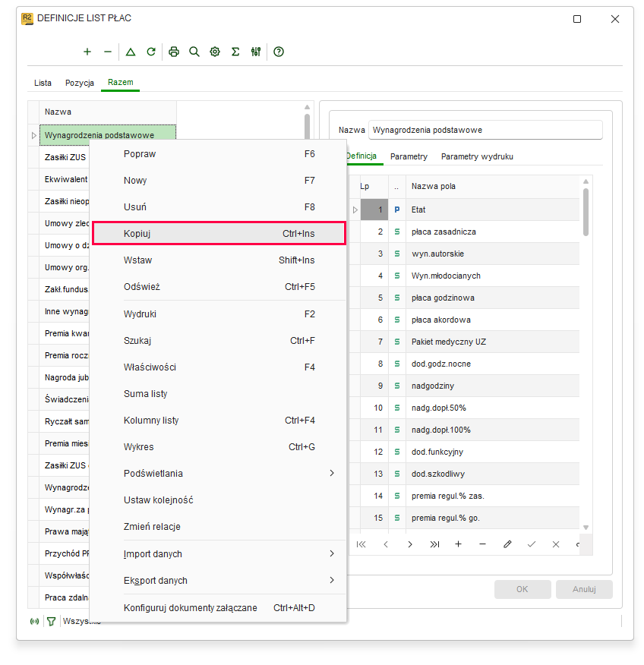Screen dimensions: 644x665
Task: Switch to the Parametry wydruku tab
Action: 477,156
